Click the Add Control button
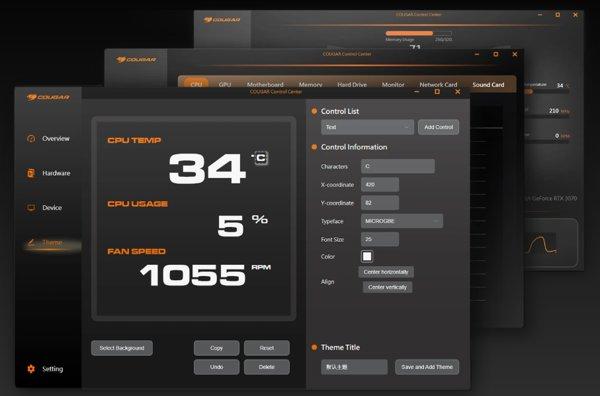The height and width of the screenshot is (396, 600). click(439, 127)
